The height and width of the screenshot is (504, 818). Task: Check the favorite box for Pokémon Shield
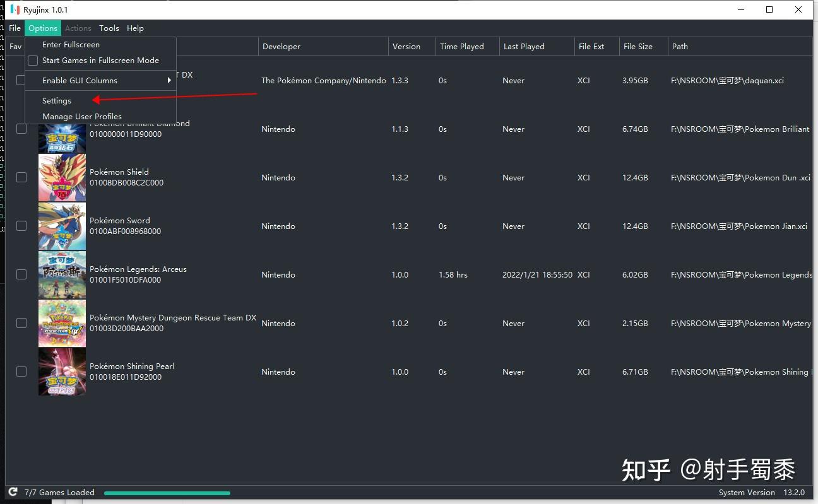pyautogui.click(x=21, y=177)
